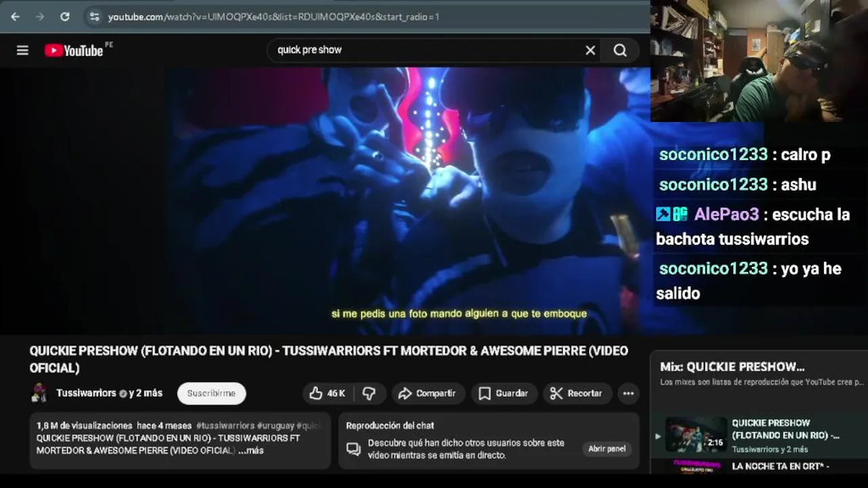Click the 1,8 M de visualizaciones text
Viewport: 868px width, 488px height.
click(x=85, y=426)
